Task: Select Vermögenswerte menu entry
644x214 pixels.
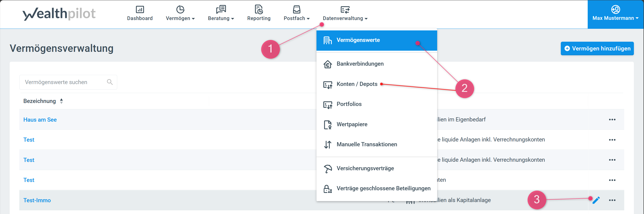Action: coord(358,40)
